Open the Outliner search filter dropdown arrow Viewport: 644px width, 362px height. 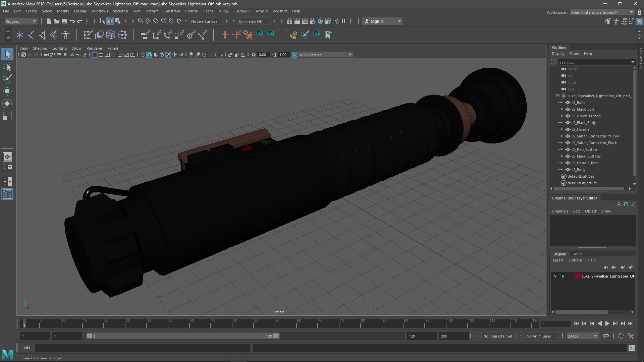pos(633,62)
